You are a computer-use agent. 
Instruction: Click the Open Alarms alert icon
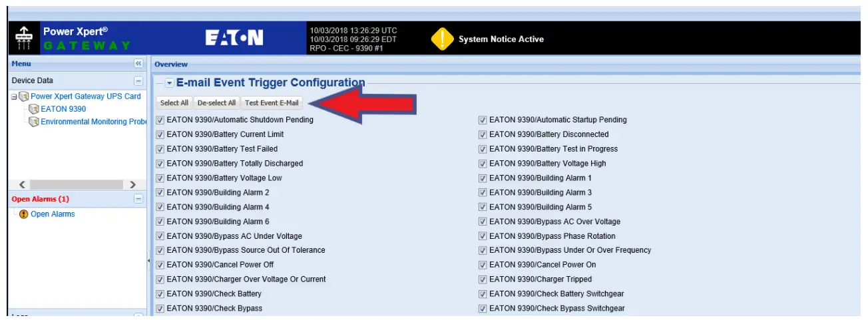pyautogui.click(x=24, y=214)
